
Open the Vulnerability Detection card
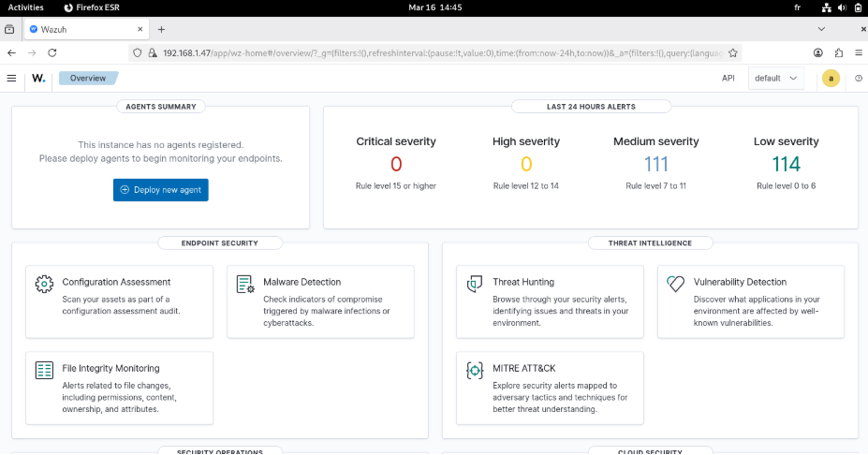[x=751, y=301]
